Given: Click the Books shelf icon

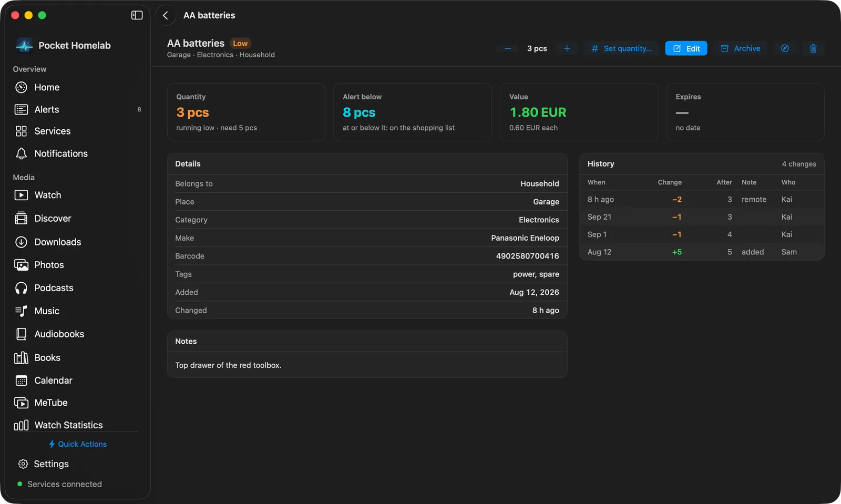Looking at the screenshot, I should tap(21, 358).
